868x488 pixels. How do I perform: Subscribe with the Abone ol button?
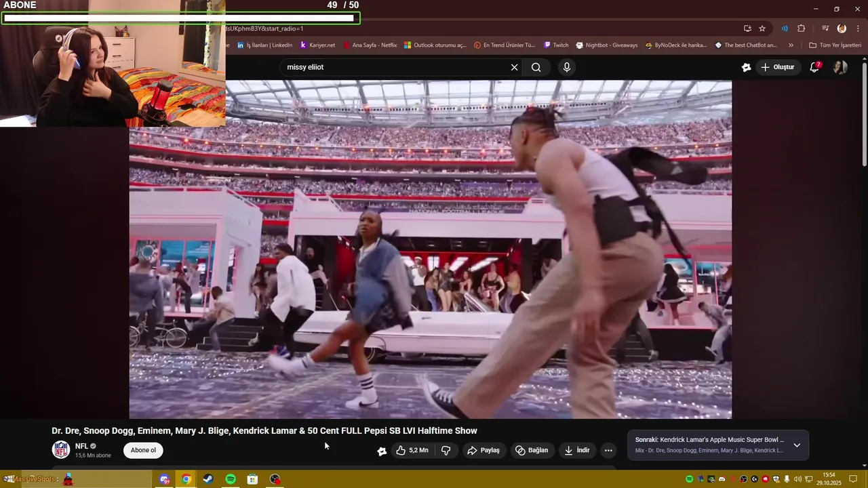[143, 450]
